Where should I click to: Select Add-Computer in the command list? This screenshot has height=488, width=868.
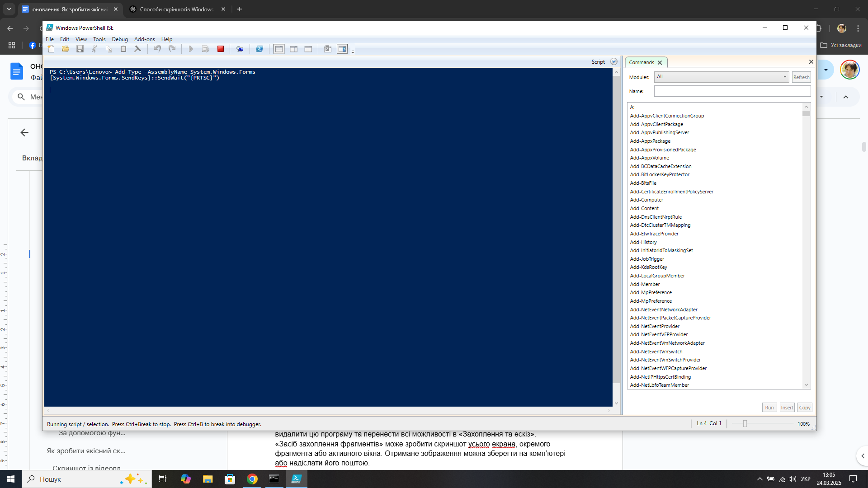click(x=646, y=200)
